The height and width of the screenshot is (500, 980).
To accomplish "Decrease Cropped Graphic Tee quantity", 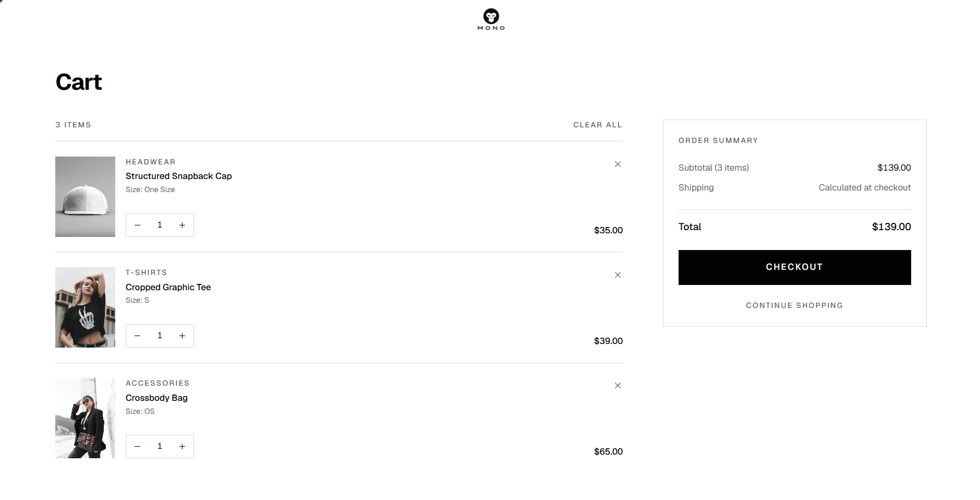I will pos(137,336).
